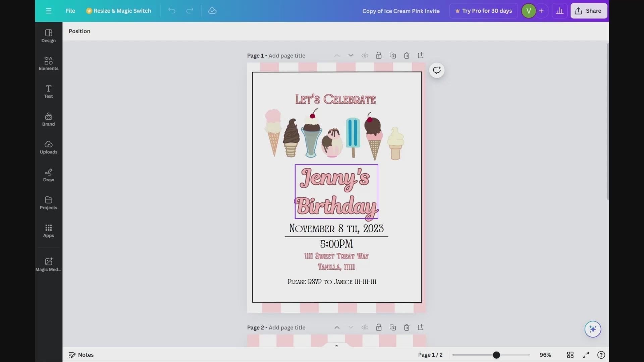644x362 pixels.
Task: Click the zoom slider handle
Action: (x=496, y=355)
